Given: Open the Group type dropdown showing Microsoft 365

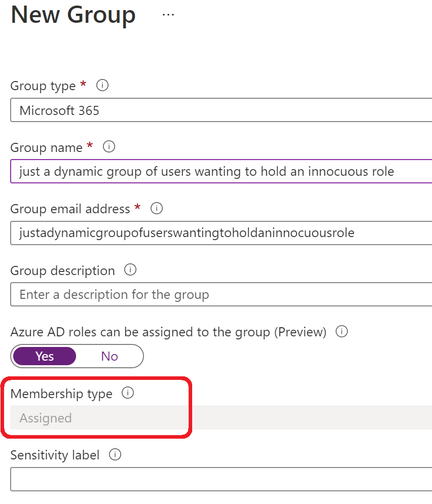Looking at the screenshot, I should point(221,110).
